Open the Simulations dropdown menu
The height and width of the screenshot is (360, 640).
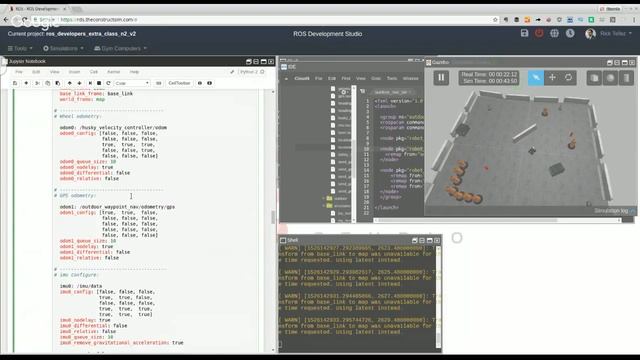tap(63, 48)
